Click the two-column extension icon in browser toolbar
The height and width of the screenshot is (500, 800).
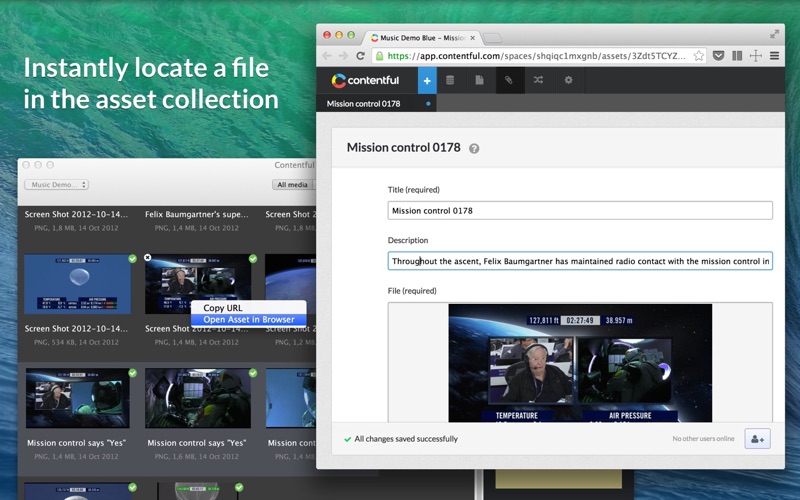(x=737, y=56)
